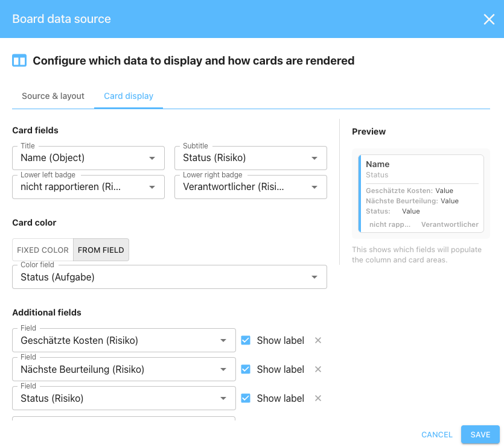The height and width of the screenshot is (447, 504).
Task: Click the Nächste Beurteilung: label in preview
Action: point(402,201)
